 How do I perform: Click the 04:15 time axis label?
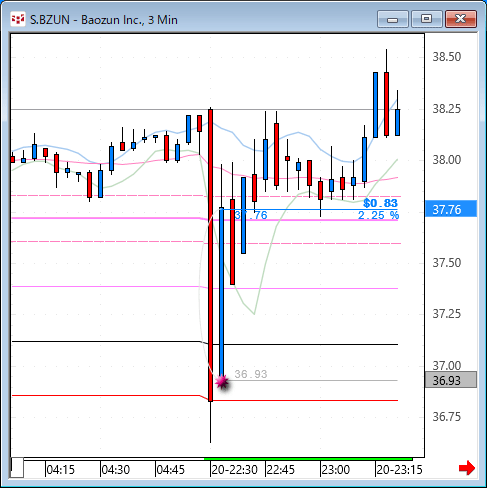pyautogui.click(x=60, y=470)
